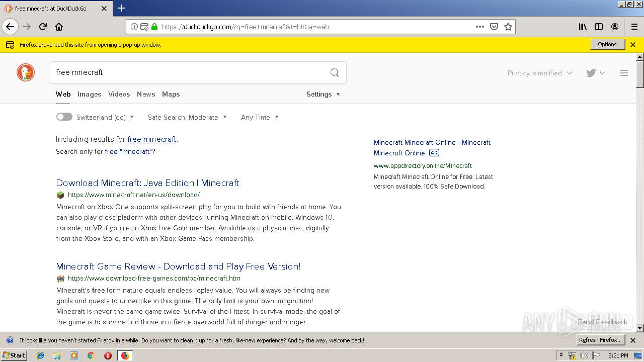Screen dimensions: 644x362
Task: Show site information icon in address bar
Action: (134, 27)
